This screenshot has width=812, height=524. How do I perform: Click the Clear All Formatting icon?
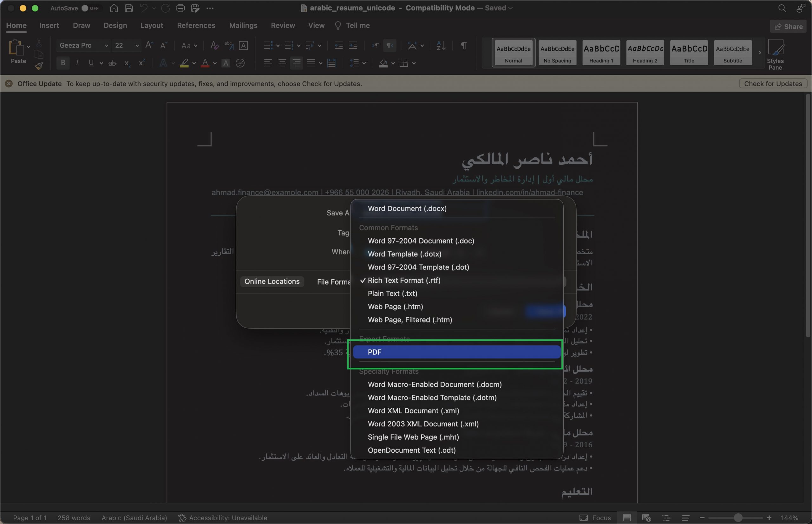pyautogui.click(x=214, y=45)
